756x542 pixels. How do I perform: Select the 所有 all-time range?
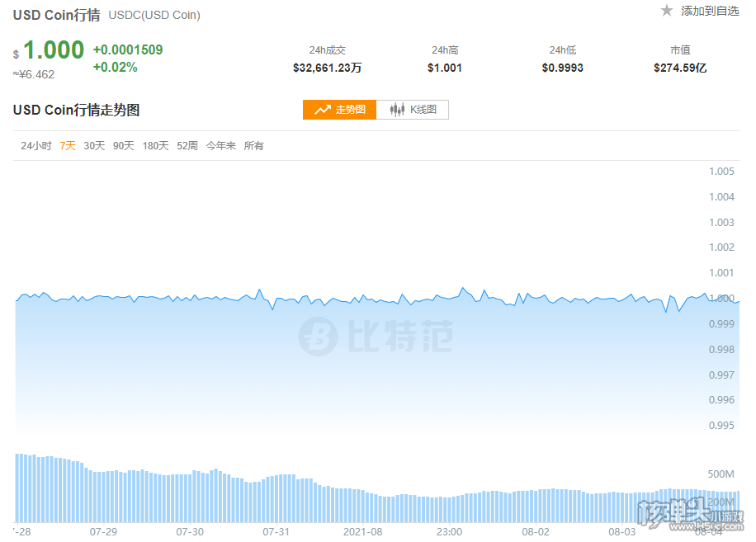(253, 145)
